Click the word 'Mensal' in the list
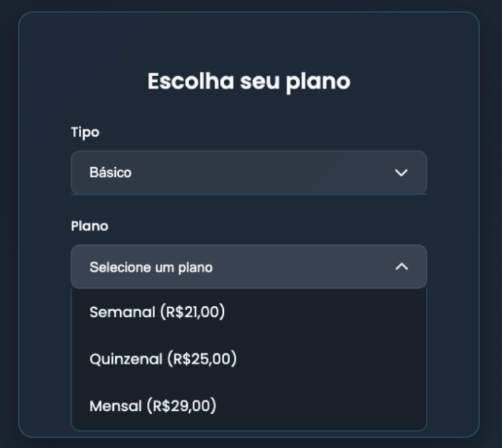 pyautogui.click(x=116, y=406)
